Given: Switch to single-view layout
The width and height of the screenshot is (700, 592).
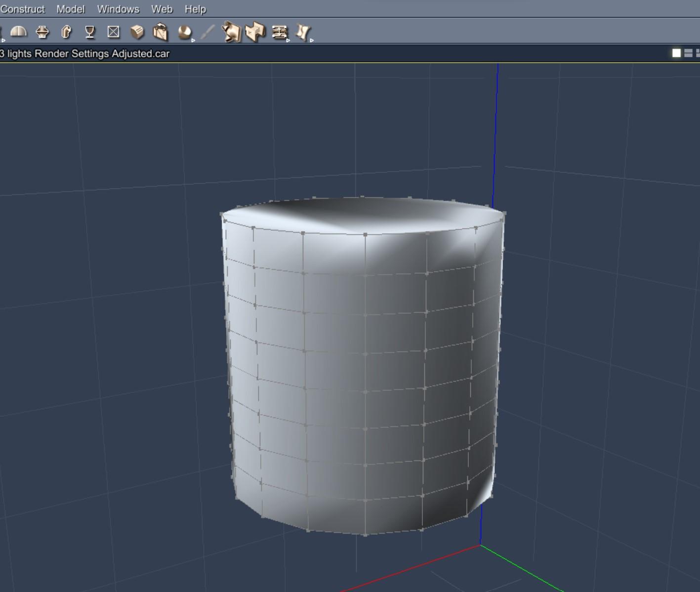Looking at the screenshot, I should pos(677,53).
